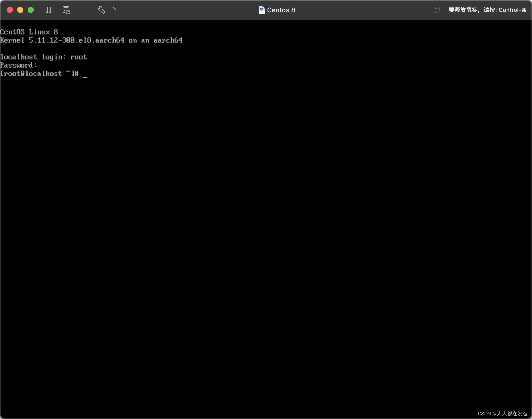The height and width of the screenshot is (419, 532).
Task: Click the Control-⌘ release mouse hint
Action: pos(487,10)
